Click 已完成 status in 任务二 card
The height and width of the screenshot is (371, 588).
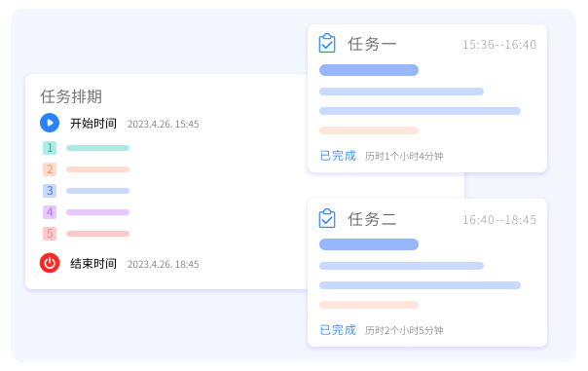click(338, 330)
